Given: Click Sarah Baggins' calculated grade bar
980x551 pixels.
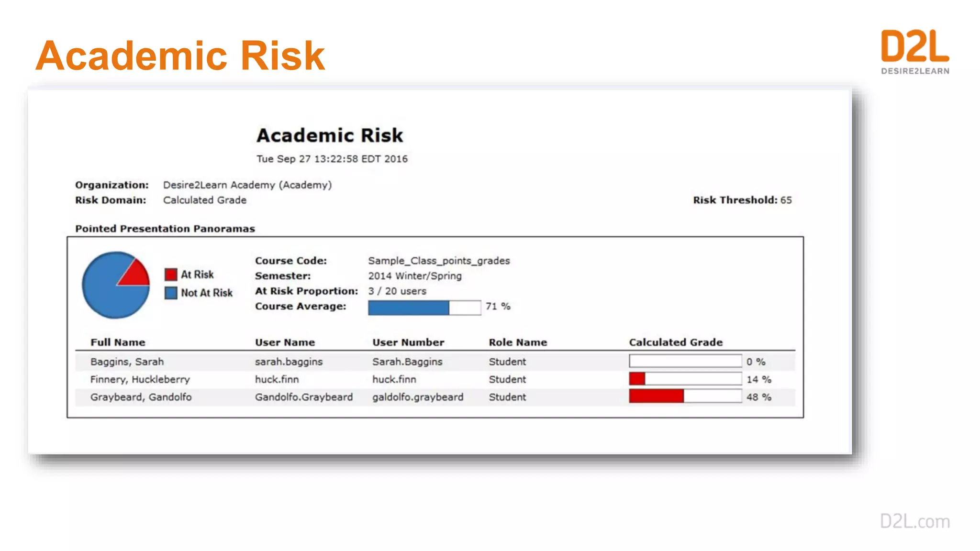Looking at the screenshot, I should coord(685,361).
